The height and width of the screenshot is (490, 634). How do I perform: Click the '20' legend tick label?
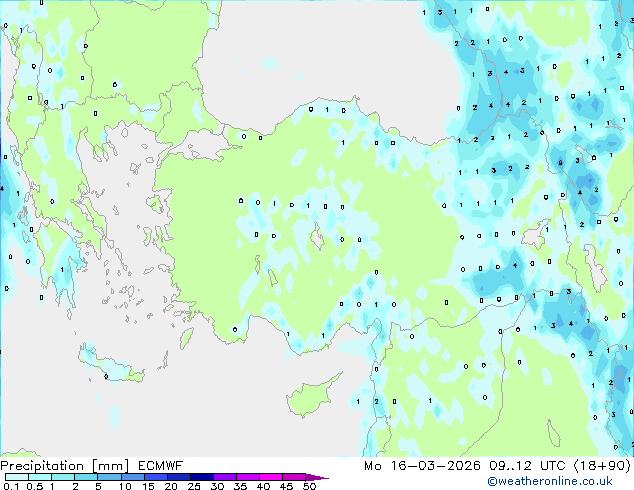171,486
